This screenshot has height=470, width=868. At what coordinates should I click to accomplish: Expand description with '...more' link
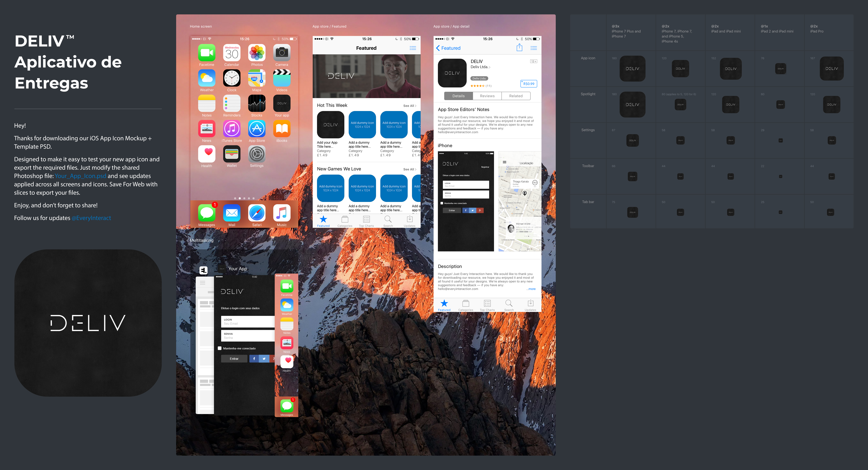tap(531, 289)
